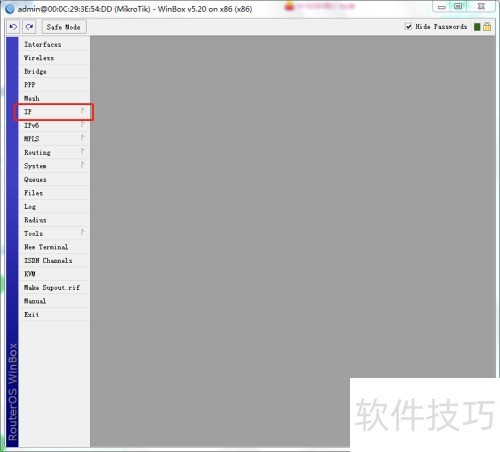Click the padlock secure session icon
The image size is (500, 452).
[487, 26]
